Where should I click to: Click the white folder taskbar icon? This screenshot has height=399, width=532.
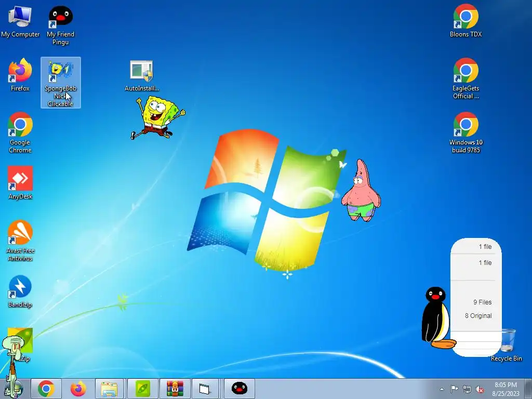pyautogui.click(x=205, y=389)
